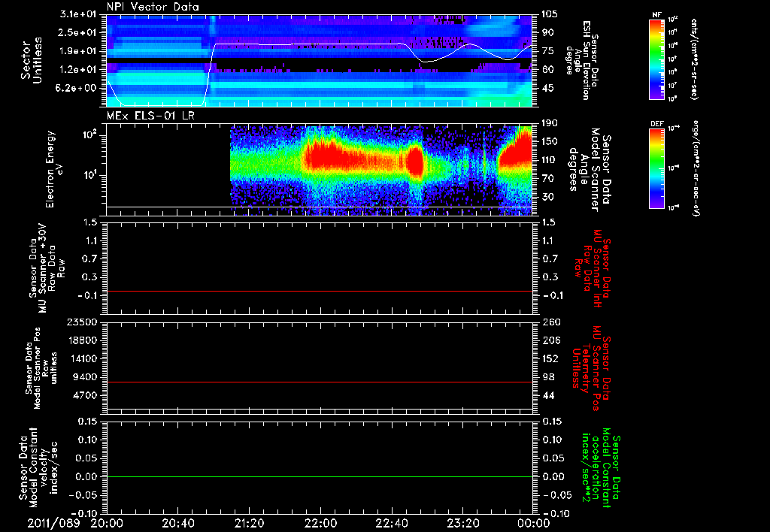Image resolution: width=770 pixels, height=532 pixels.
Task: Click the '75' Sun Elevation tick label
Action: pyautogui.click(x=547, y=51)
